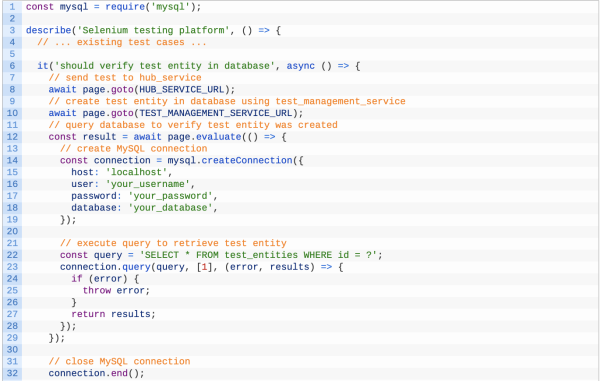Click the 'password:' property key on line 17

coord(96,196)
